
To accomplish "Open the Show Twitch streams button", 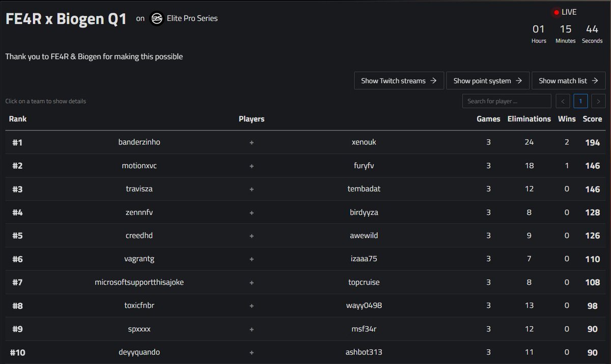I will tap(399, 80).
